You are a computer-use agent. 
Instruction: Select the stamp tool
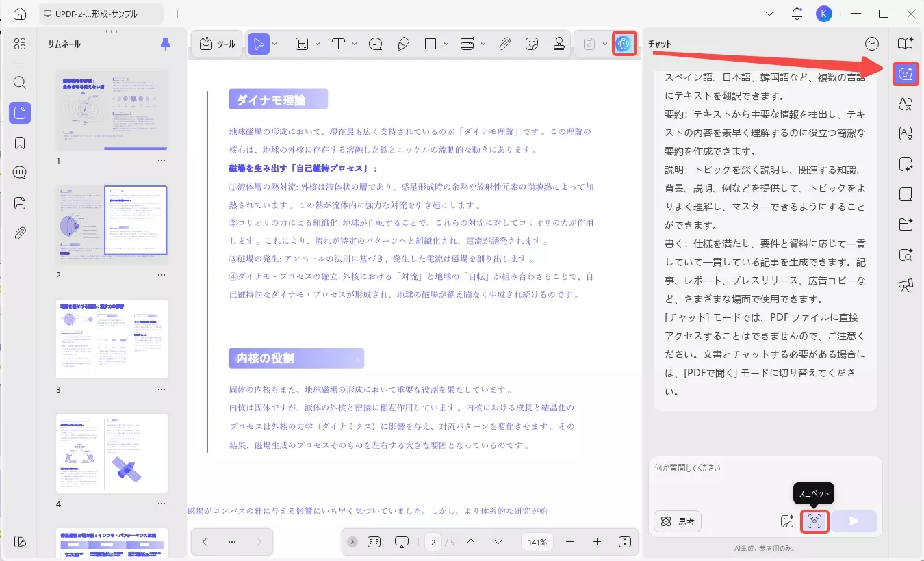559,43
